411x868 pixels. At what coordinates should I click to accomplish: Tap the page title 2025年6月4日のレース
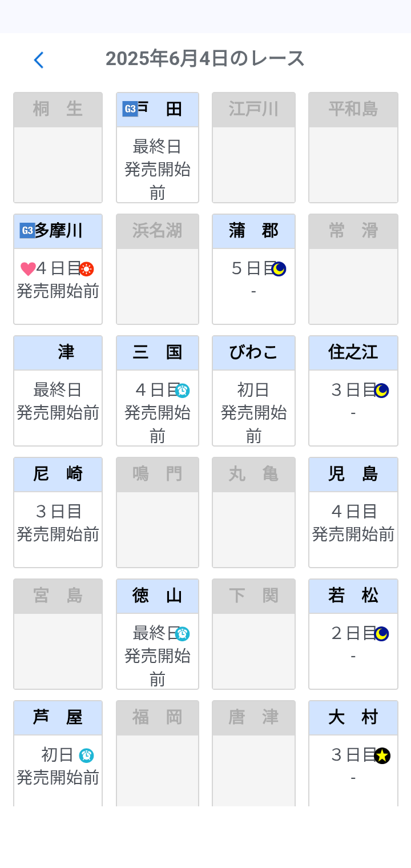pyautogui.click(x=205, y=59)
